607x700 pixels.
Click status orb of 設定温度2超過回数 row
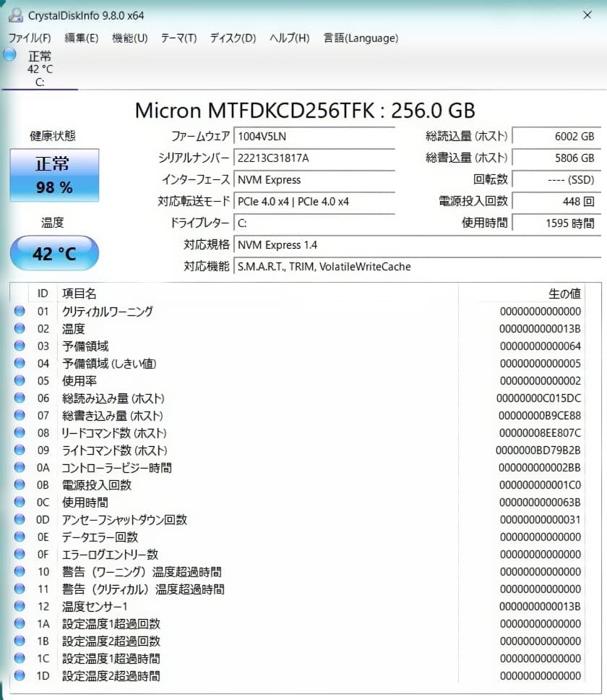[20, 641]
